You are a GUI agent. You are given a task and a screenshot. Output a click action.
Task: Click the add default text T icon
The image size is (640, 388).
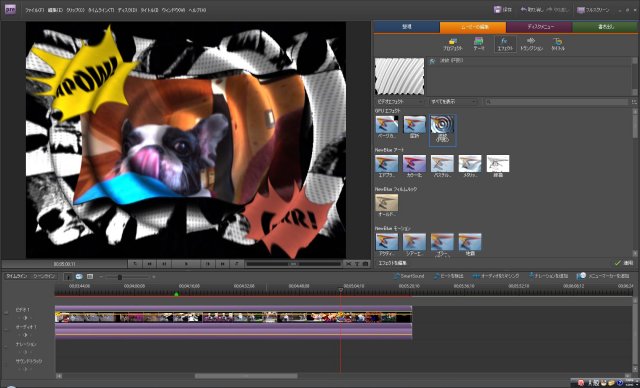357,264
